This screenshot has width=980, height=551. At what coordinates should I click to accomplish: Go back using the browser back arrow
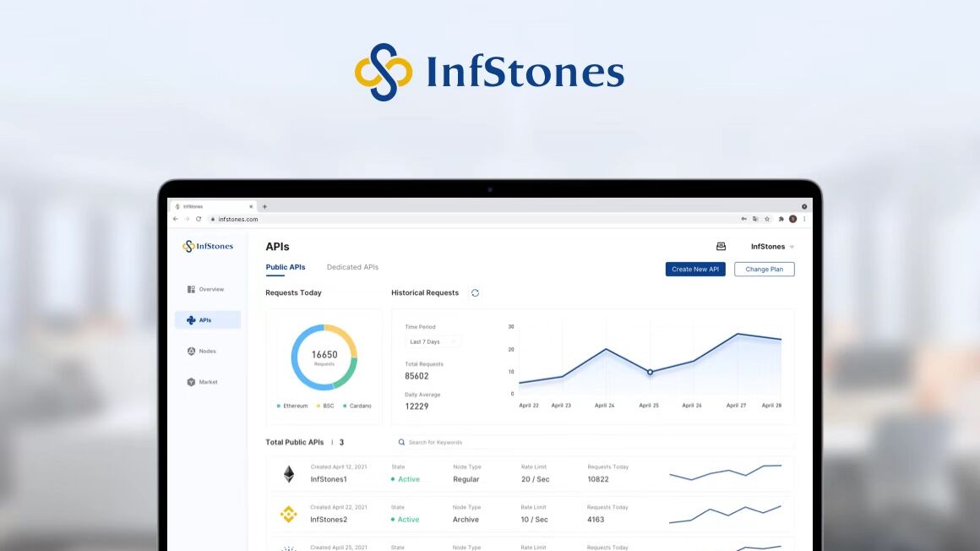176,219
